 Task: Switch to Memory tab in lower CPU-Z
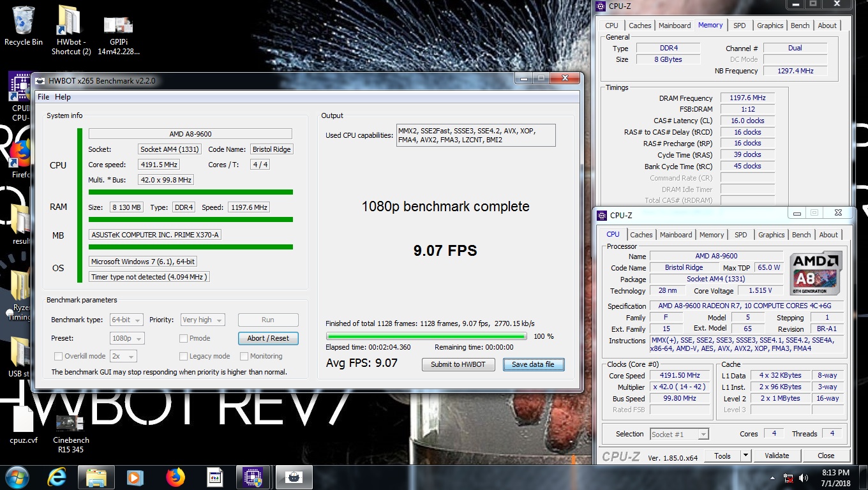(712, 235)
